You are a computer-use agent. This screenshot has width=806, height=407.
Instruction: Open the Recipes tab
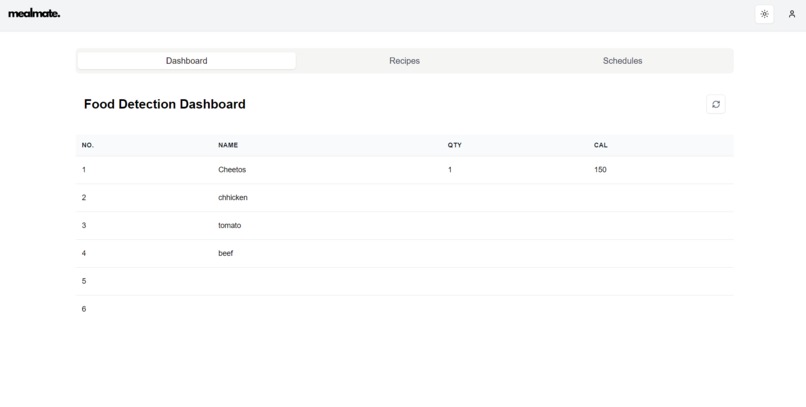pos(405,61)
